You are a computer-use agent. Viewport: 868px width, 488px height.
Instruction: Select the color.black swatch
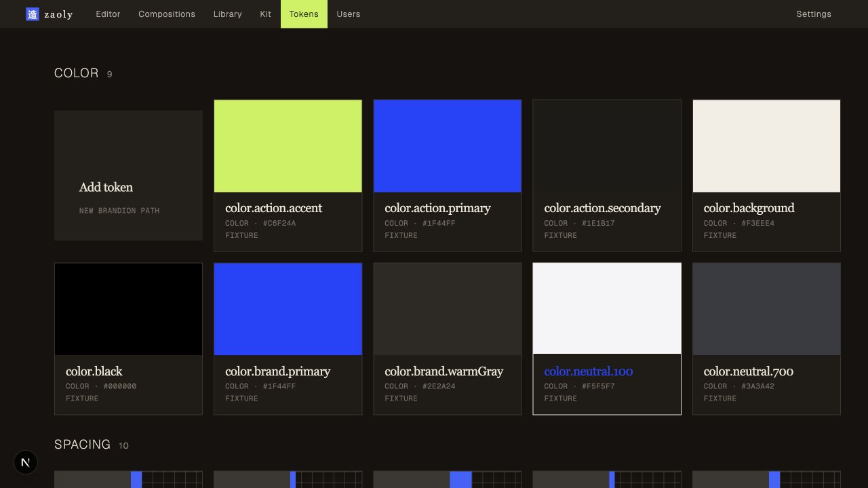128,309
